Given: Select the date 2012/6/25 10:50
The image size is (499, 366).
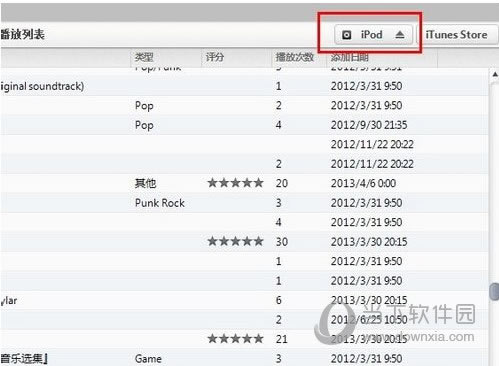Looking at the screenshot, I should [369, 320].
